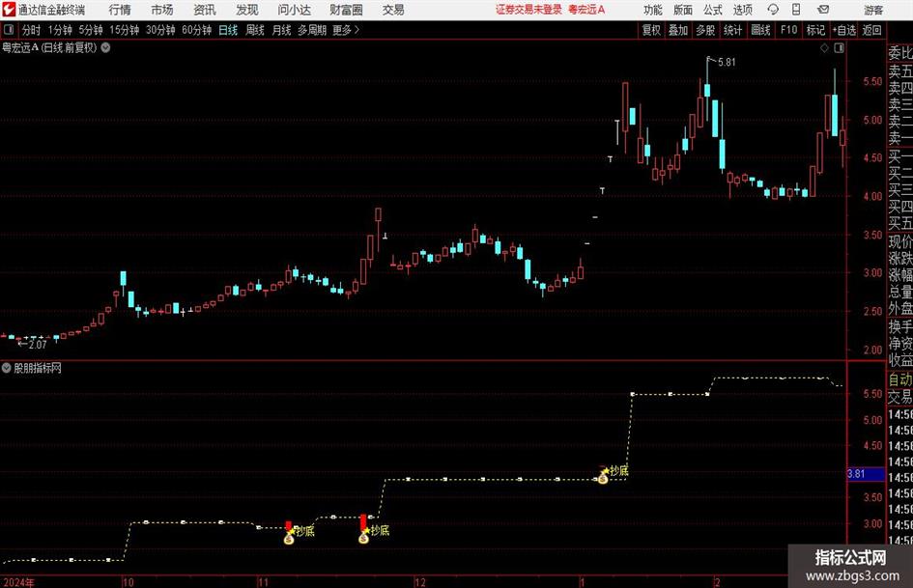The width and height of the screenshot is (913, 588).
Task: Expand 粤宏远A chart title dropdown arrow
Action: click(x=106, y=48)
